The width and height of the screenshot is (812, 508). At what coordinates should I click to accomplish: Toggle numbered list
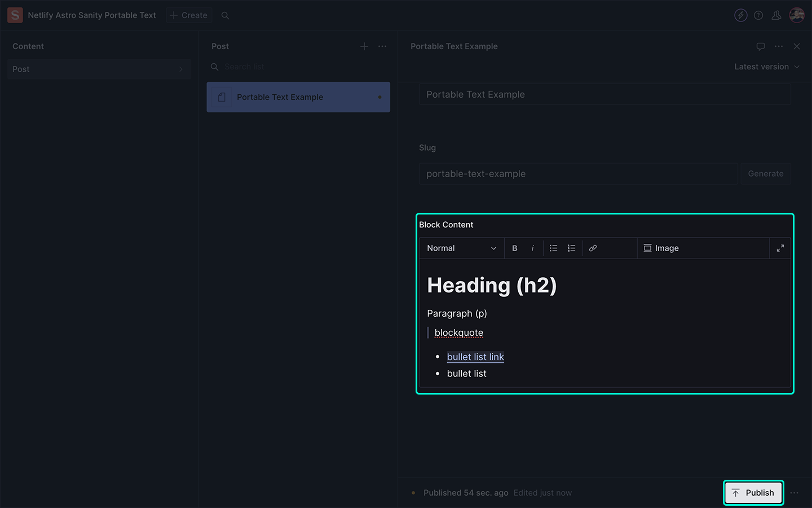tap(572, 248)
